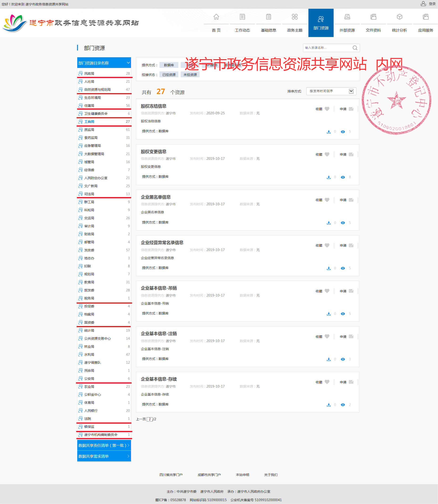Toggle the 已挂资源 status filter

tap(169, 74)
